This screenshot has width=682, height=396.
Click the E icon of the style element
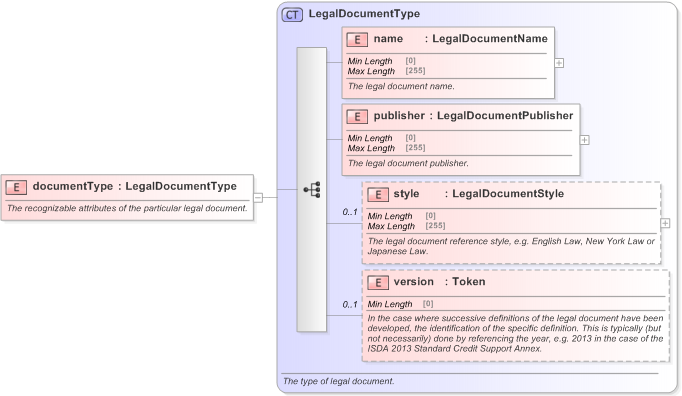[x=378, y=195]
